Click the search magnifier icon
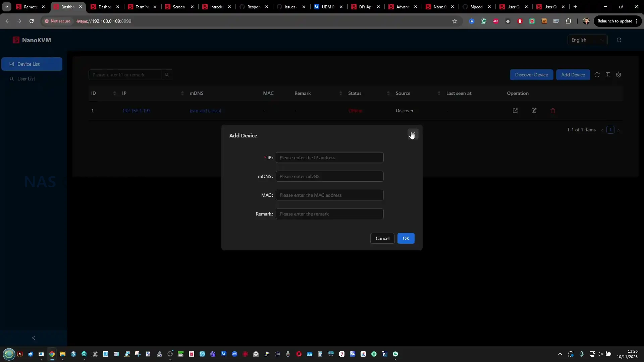This screenshot has width=644, height=362. [167, 75]
